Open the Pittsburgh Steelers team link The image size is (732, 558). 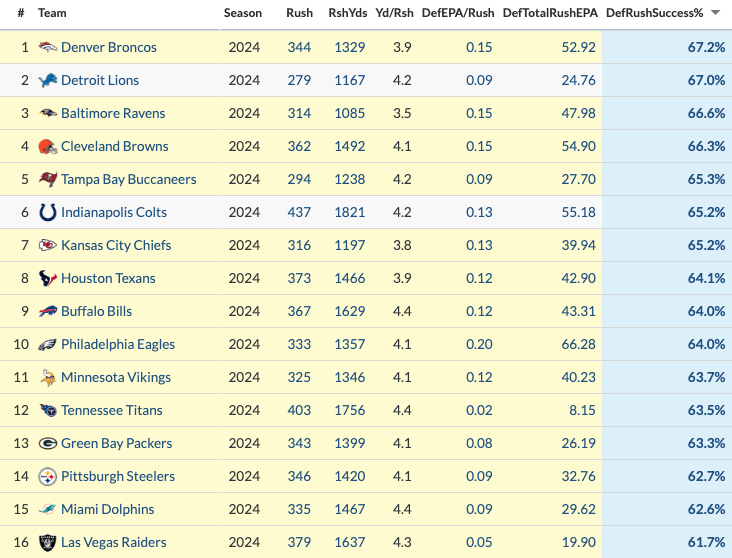click(118, 477)
